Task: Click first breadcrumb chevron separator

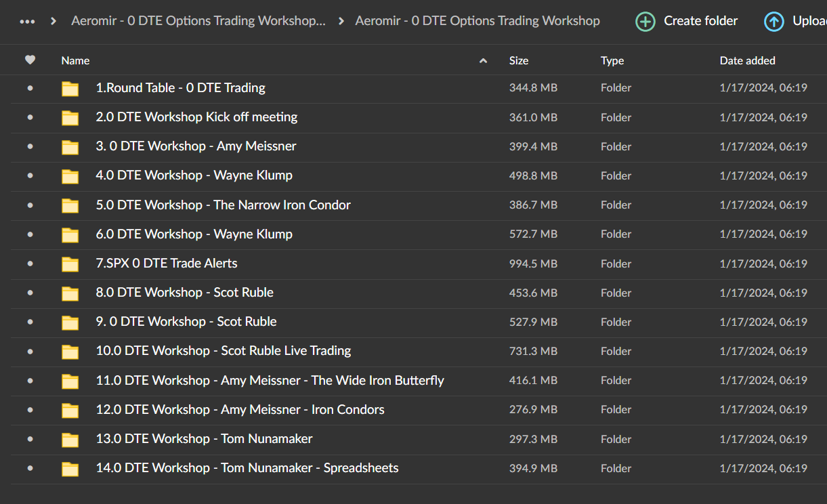Action: [x=54, y=22]
